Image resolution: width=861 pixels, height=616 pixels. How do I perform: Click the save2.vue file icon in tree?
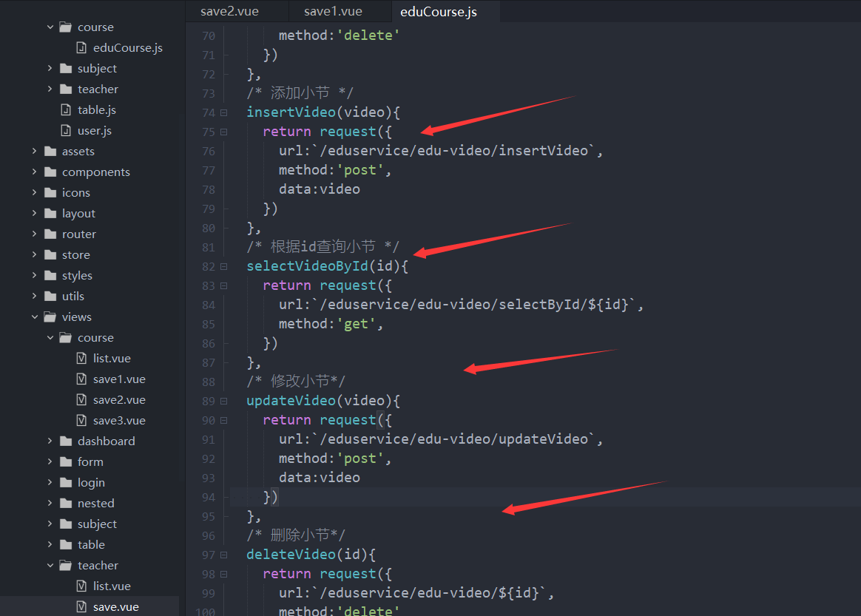81,399
